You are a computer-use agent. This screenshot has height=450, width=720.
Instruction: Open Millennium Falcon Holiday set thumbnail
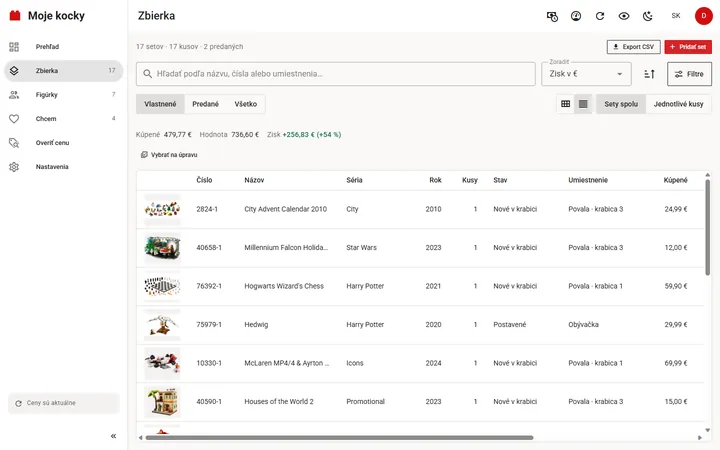[x=163, y=248]
